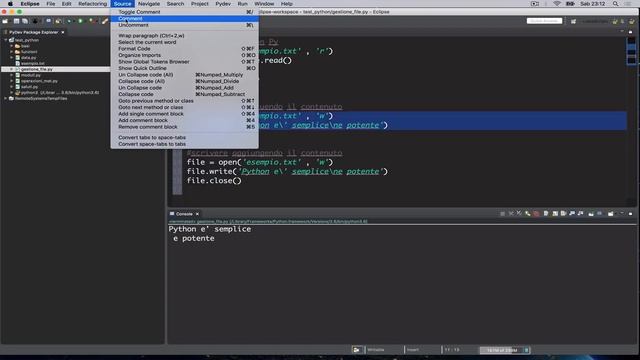Click the Clear Console icon
The height and width of the screenshot is (360, 640).
coord(546,213)
